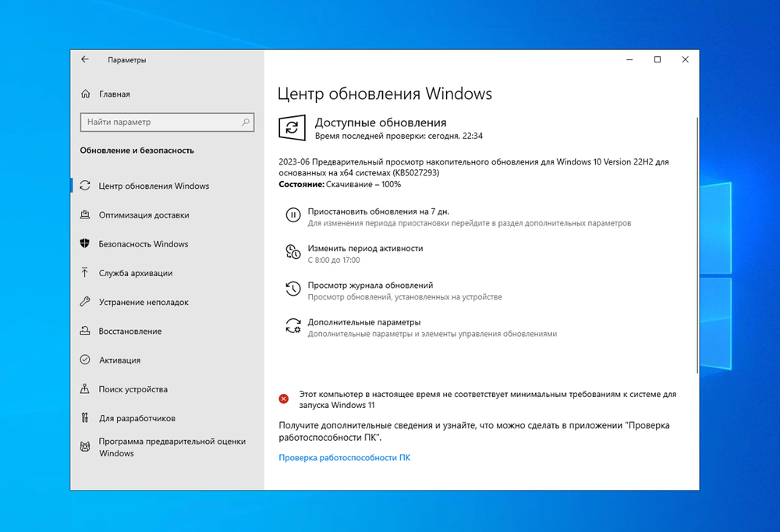Select Центр обновления Windows in sidebar
Image resolution: width=780 pixels, height=532 pixels.
click(154, 186)
